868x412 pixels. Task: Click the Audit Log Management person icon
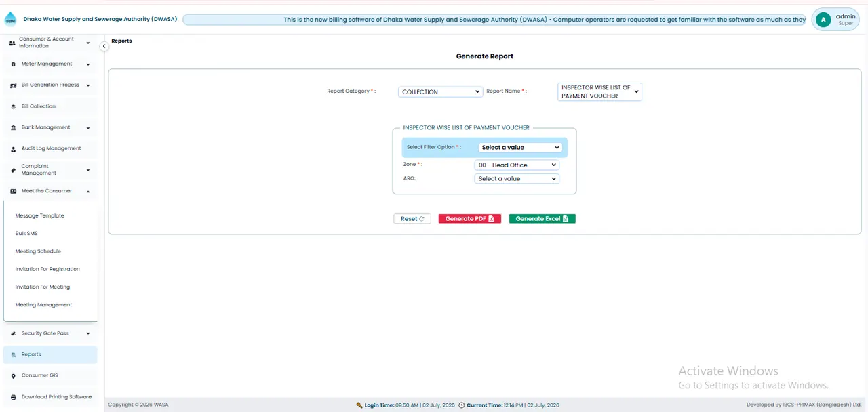tap(14, 148)
